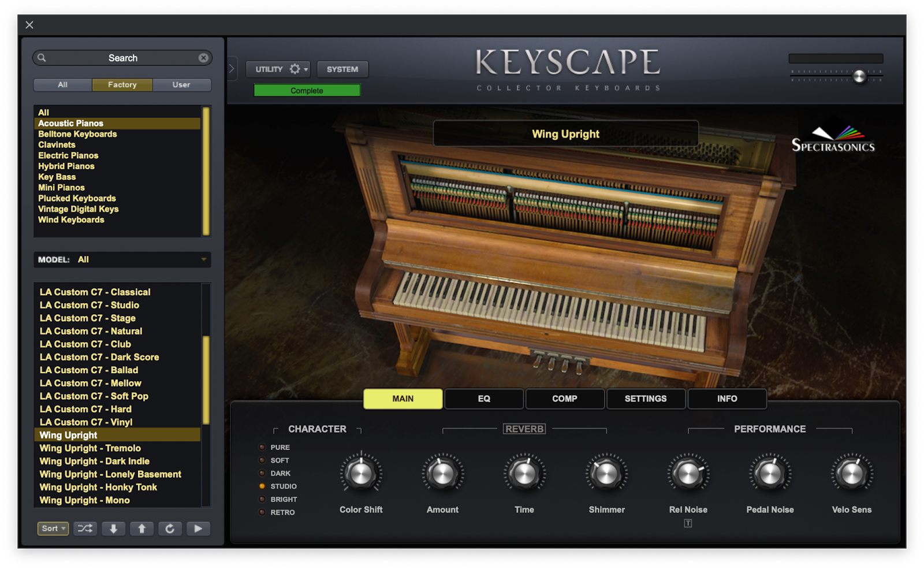924x569 pixels.
Task: Click the small T icon under Rel Noise
Action: pyautogui.click(x=688, y=523)
